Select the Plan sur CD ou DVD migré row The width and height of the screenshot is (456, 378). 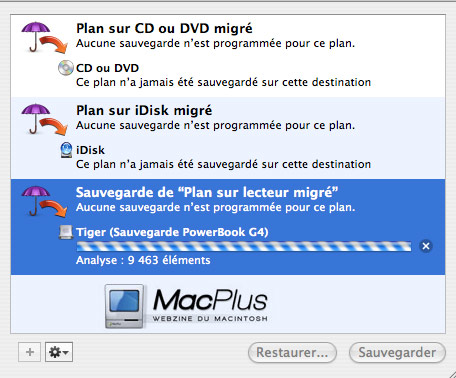[x=228, y=56]
